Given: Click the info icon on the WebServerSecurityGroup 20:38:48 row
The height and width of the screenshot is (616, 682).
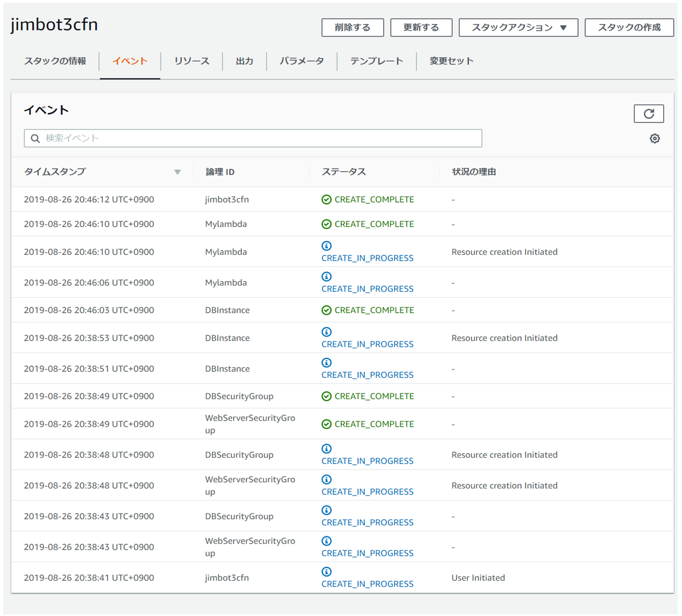Looking at the screenshot, I should (327, 480).
